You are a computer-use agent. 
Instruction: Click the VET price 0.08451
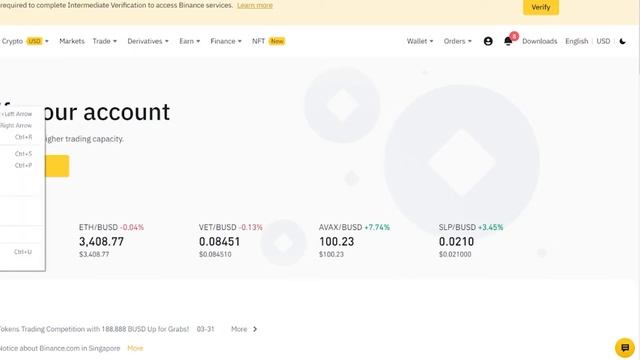220,242
